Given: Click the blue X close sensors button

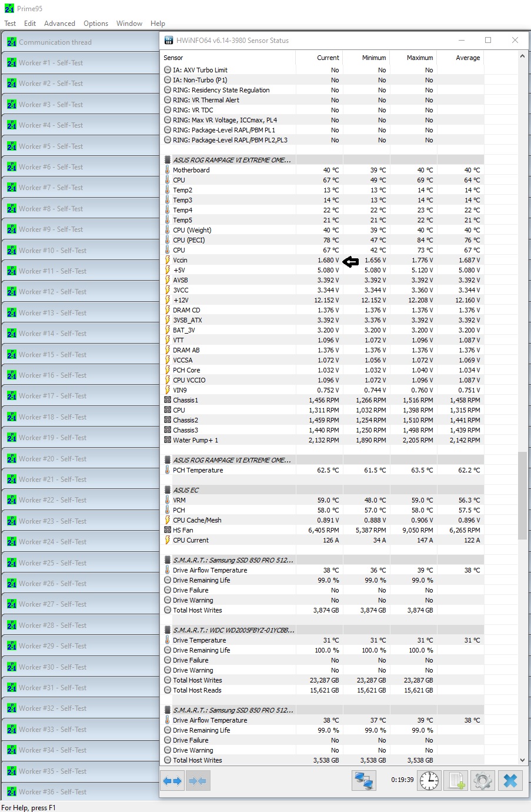Looking at the screenshot, I should (x=510, y=781).
